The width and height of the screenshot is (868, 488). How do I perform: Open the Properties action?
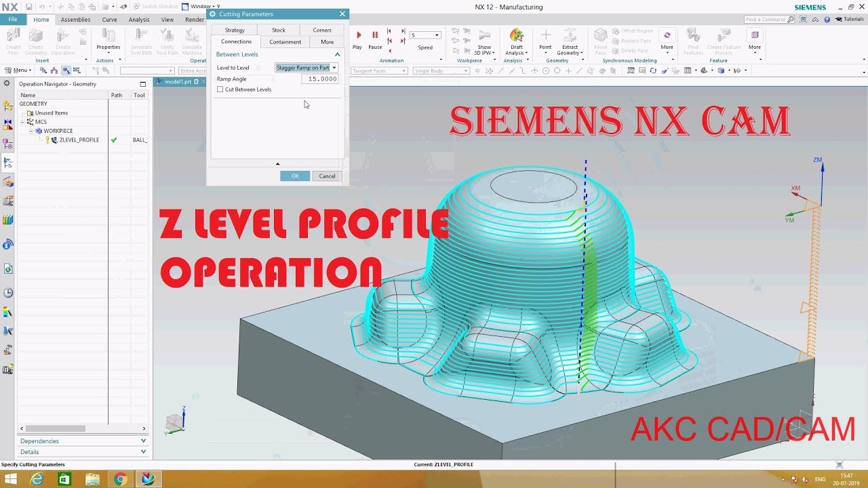[108, 39]
